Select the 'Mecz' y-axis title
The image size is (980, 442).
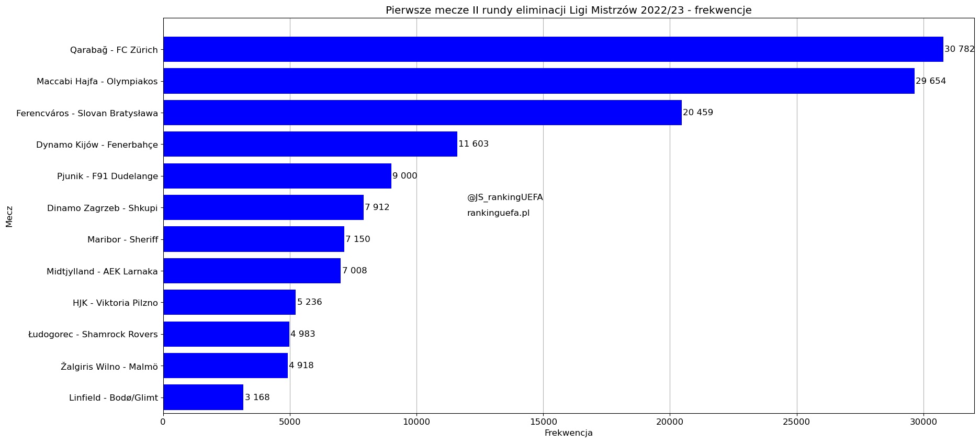pyautogui.click(x=9, y=216)
